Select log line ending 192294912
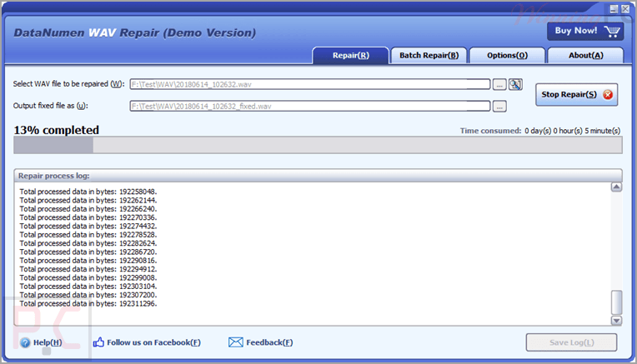 tap(88, 269)
